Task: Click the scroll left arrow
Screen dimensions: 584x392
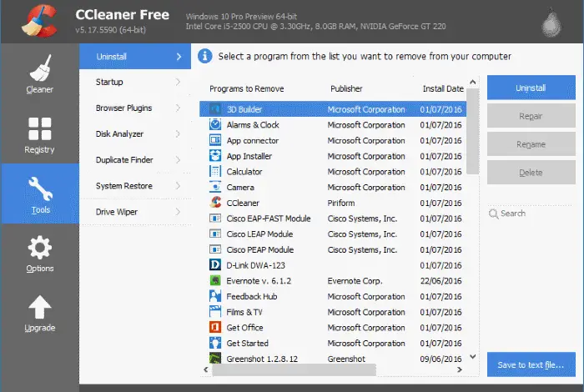Action: coord(205,369)
